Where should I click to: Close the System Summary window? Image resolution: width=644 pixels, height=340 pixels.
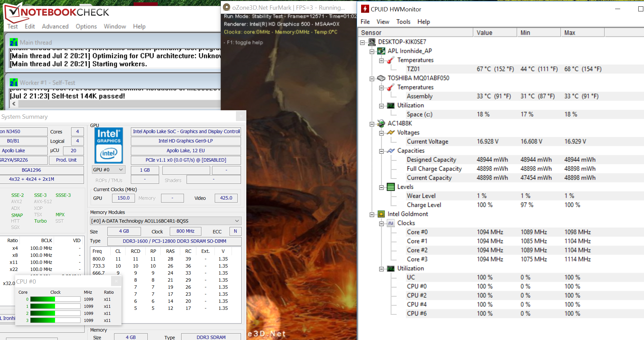click(240, 116)
